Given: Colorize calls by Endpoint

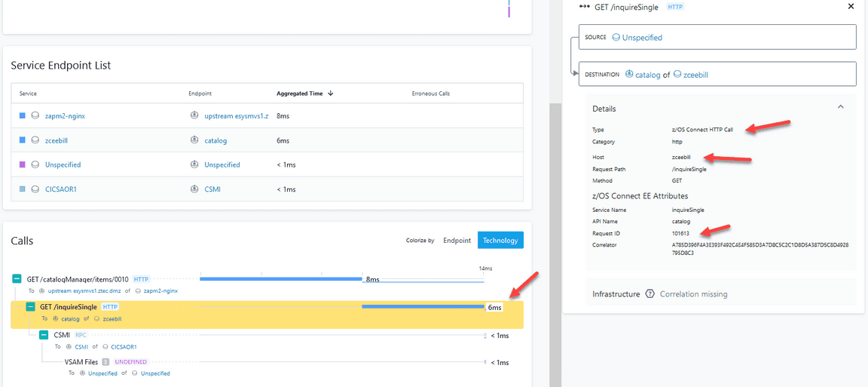Looking at the screenshot, I should pos(457,240).
